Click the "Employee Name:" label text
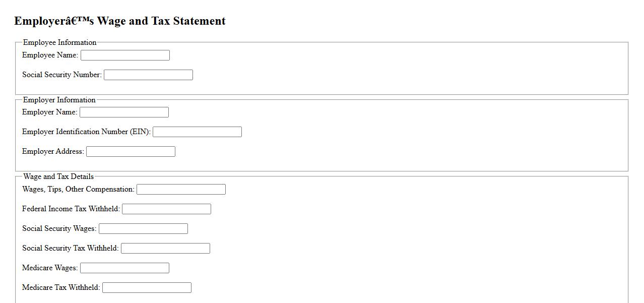 tap(50, 55)
